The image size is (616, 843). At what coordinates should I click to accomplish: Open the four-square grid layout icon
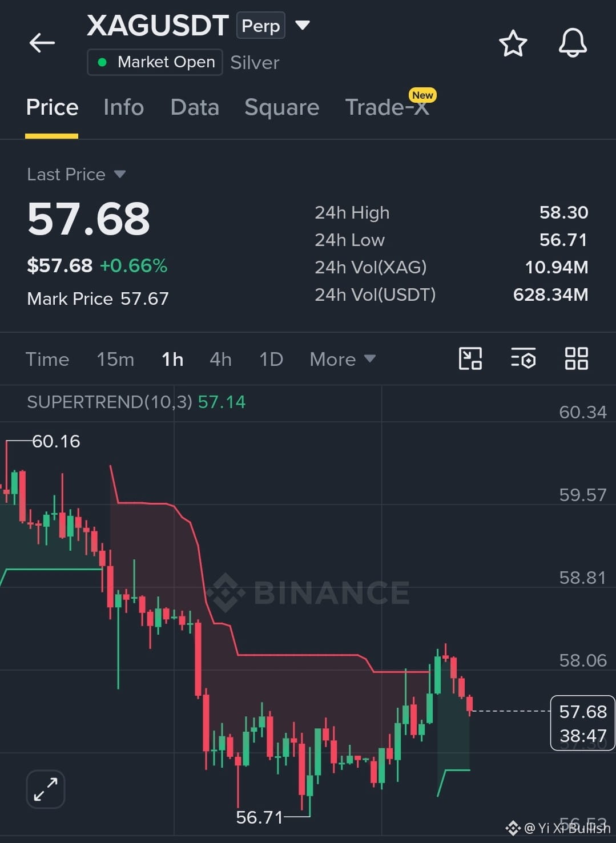pos(576,359)
